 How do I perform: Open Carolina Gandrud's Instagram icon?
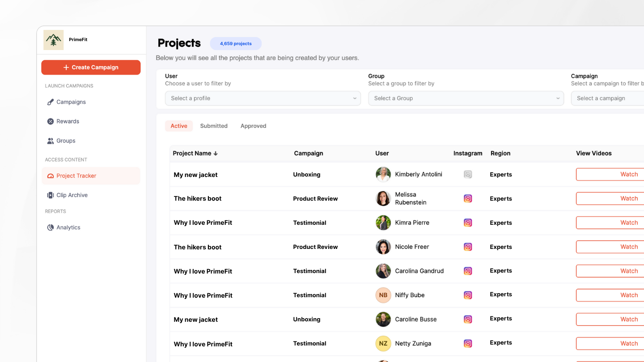point(468,271)
